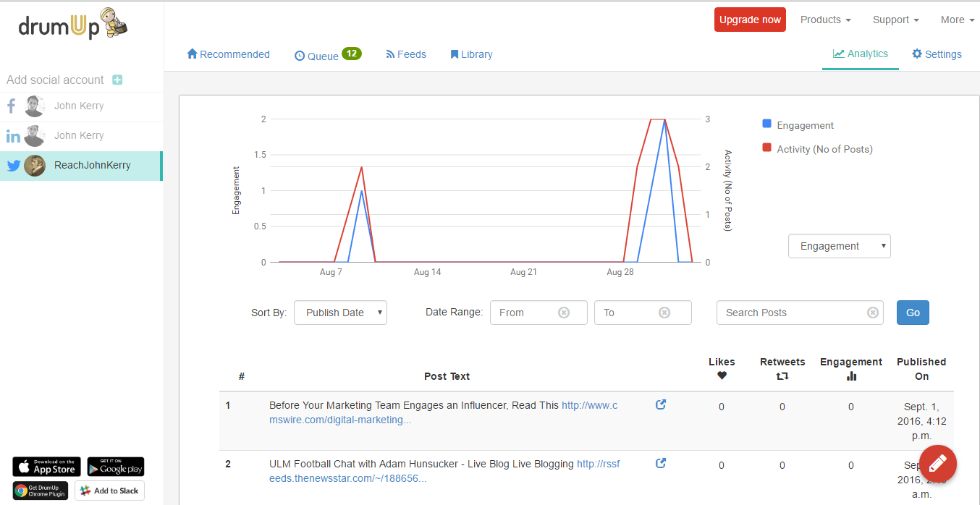Click the external link icon on post 1

point(660,405)
